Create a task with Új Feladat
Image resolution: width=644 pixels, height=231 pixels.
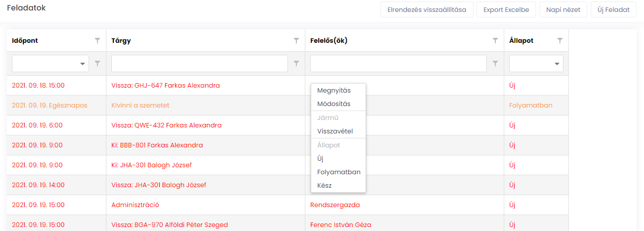click(614, 9)
